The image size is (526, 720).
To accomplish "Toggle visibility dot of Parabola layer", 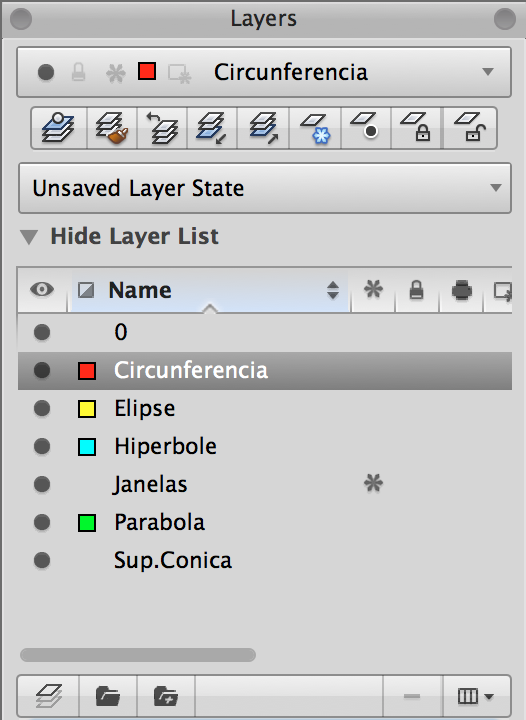I will point(42,522).
